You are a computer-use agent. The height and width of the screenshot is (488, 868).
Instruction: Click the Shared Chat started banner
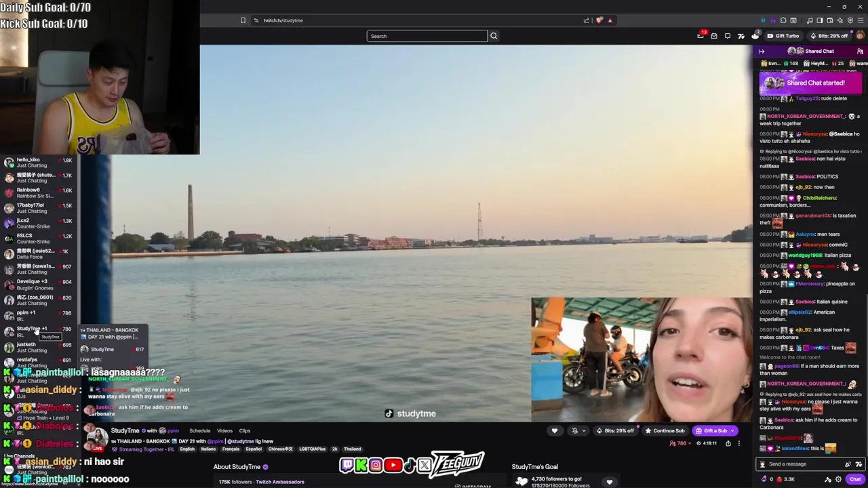click(810, 83)
